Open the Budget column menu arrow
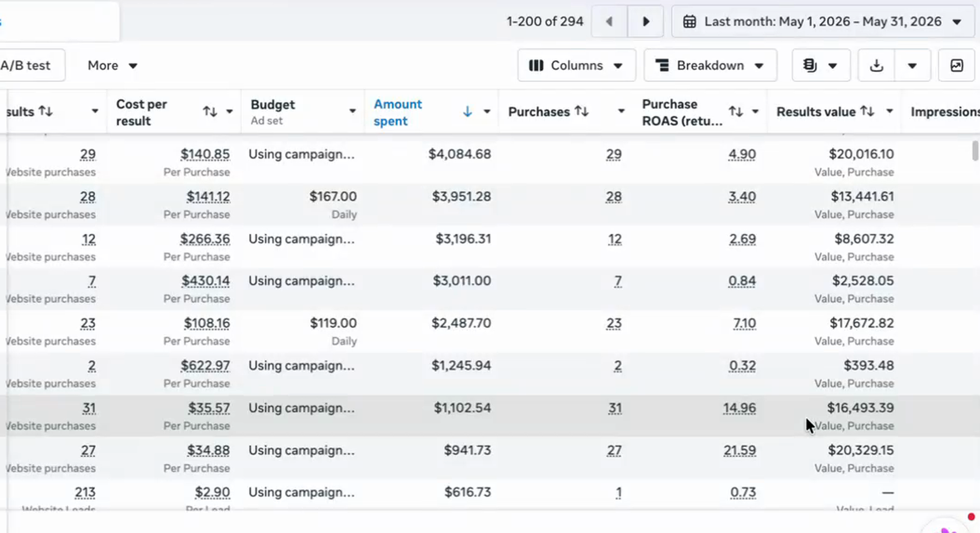This screenshot has height=533, width=980. (353, 111)
